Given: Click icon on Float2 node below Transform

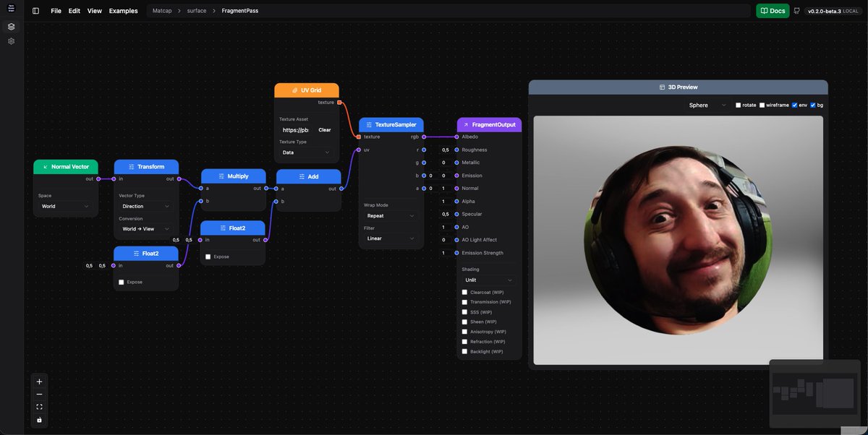Looking at the screenshot, I should click(x=136, y=254).
